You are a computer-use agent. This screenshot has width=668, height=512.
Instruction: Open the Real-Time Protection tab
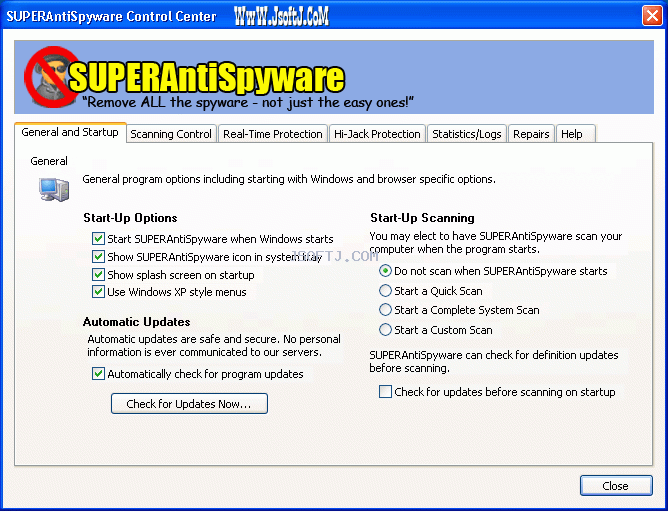(x=273, y=134)
